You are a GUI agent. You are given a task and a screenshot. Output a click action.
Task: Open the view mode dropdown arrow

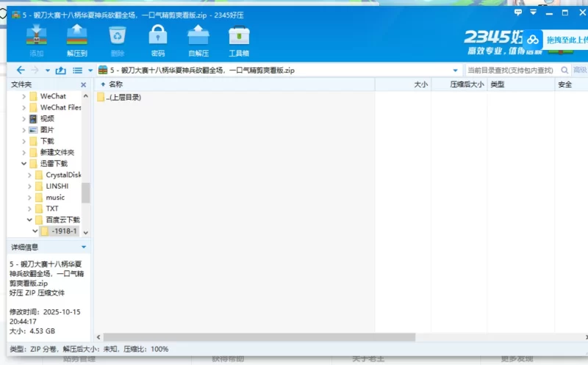[90, 71]
